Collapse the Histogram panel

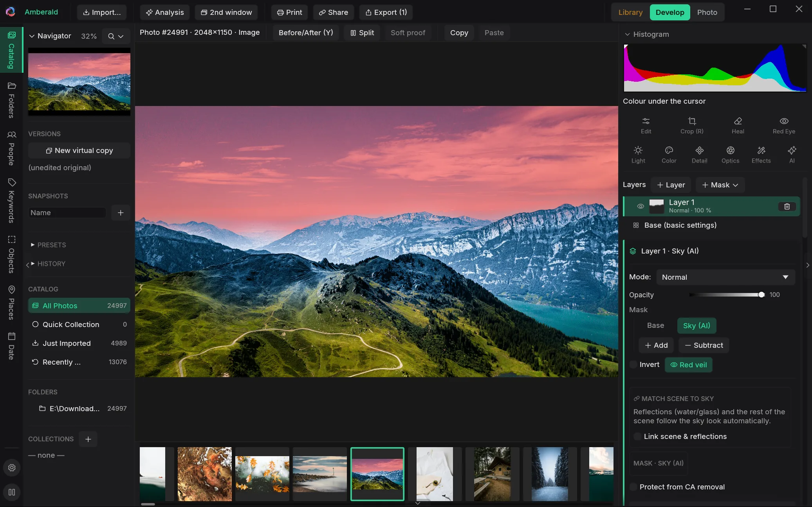click(x=627, y=34)
